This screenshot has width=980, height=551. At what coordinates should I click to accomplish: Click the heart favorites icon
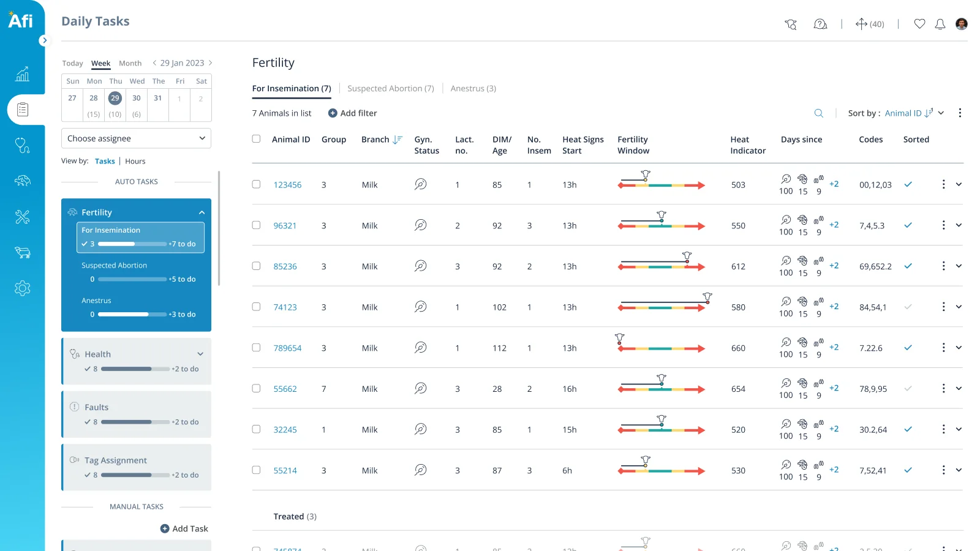(919, 24)
